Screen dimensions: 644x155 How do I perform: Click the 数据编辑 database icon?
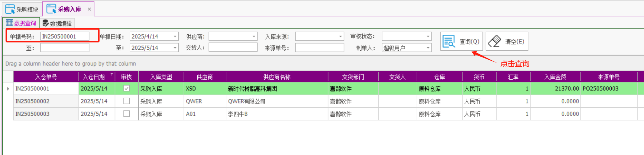tap(46, 23)
